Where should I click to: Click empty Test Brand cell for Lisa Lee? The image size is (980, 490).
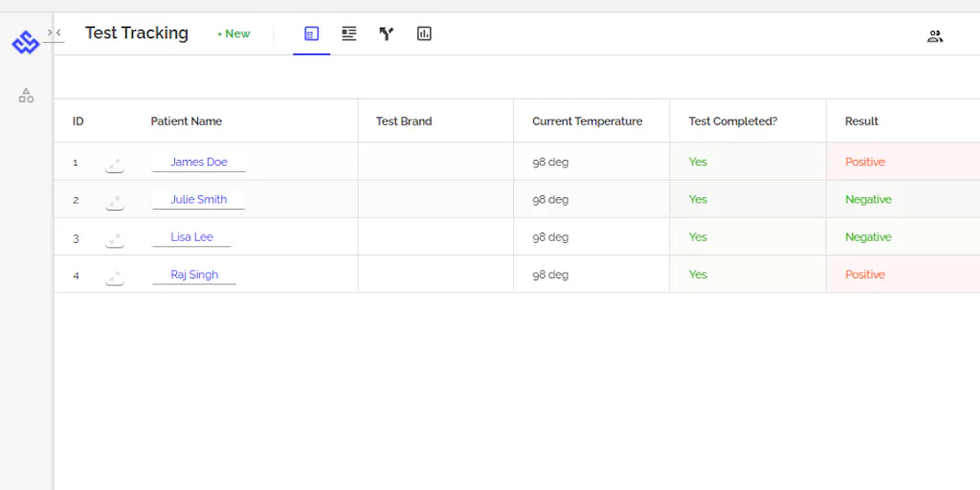tap(435, 236)
